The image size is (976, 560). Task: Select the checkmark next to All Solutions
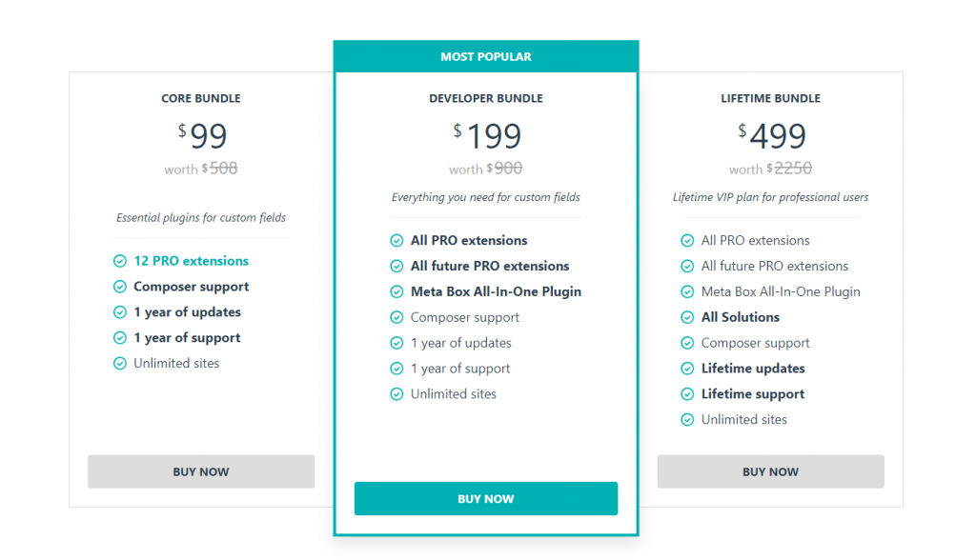pyautogui.click(x=686, y=317)
